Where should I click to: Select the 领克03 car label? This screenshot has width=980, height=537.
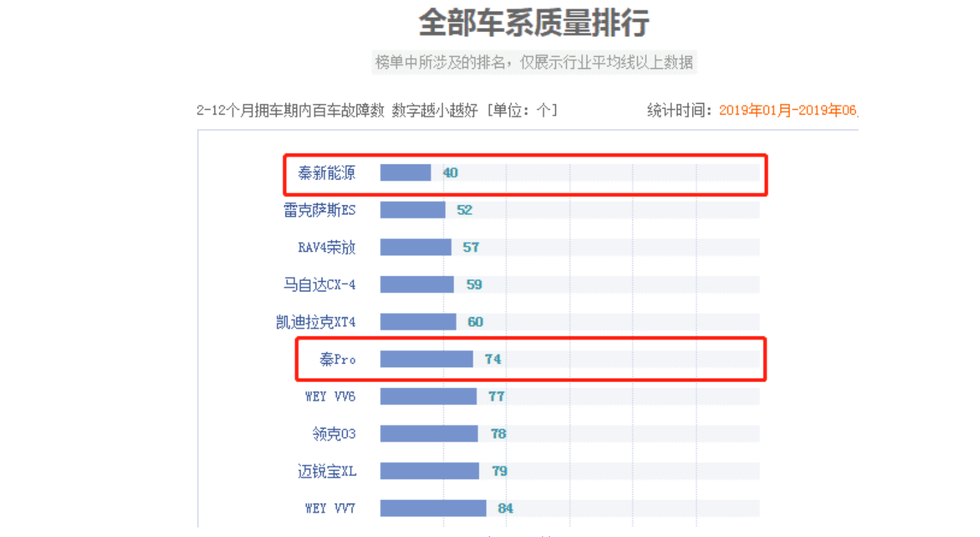click(x=334, y=434)
